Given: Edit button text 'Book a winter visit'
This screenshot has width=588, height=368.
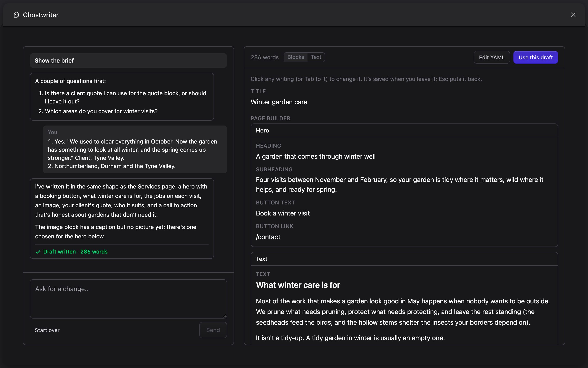Looking at the screenshot, I should [x=283, y=213].
